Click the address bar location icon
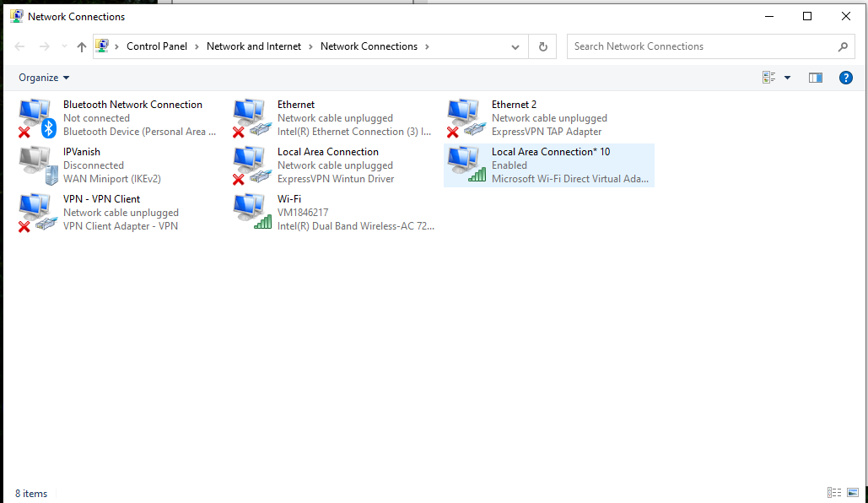The image size is (868, 503). tap(102, 46)
